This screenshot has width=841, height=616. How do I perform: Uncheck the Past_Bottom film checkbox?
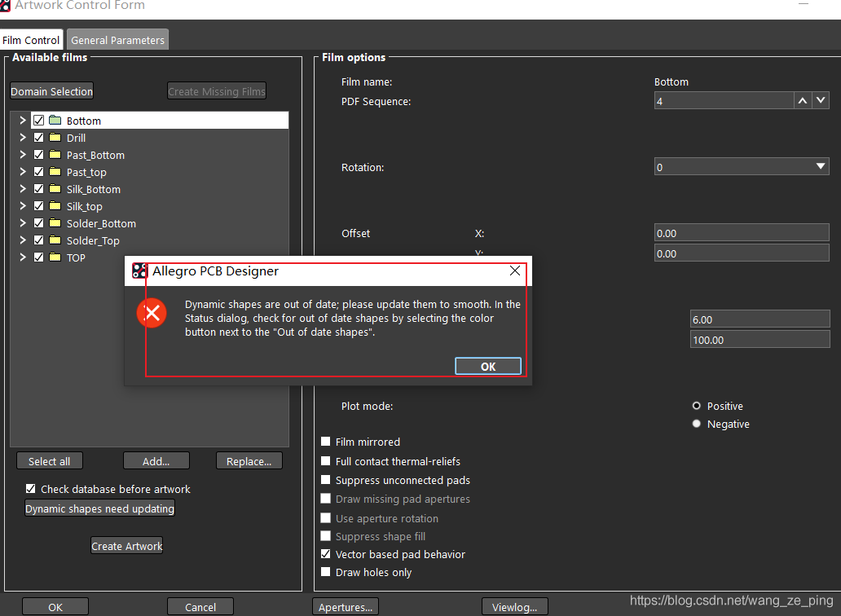38,154
